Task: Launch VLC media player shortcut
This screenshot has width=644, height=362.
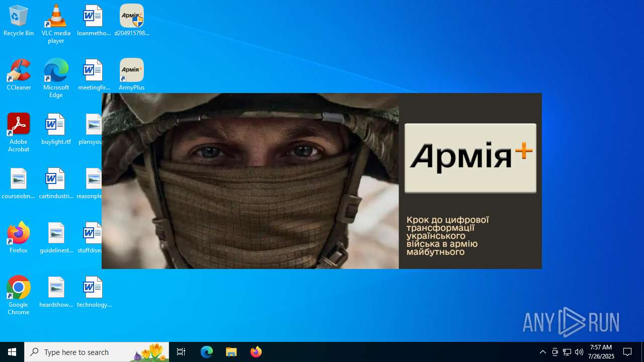Action: (x=56, y=24)
